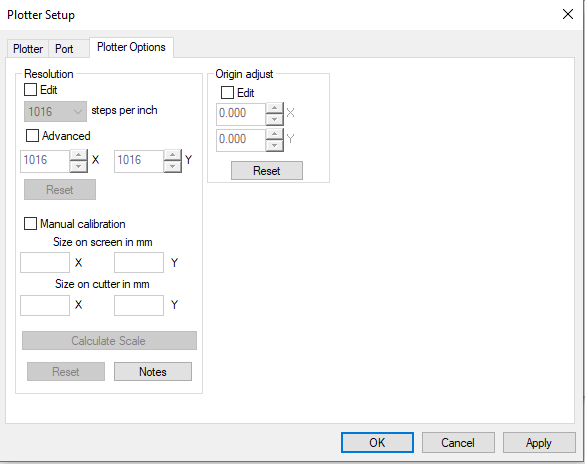
Task: Click the calibration Reset button beside Notes
Action: 66,371
